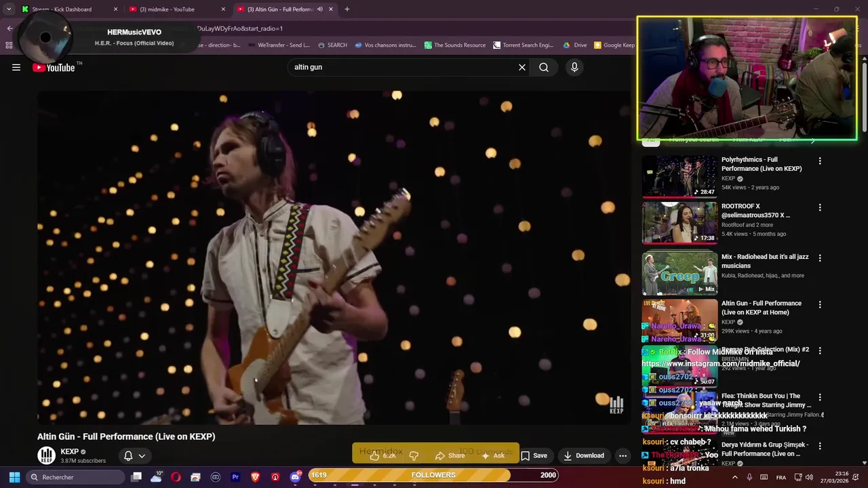
Task: Expand the subscription notification chevron
Action: (142, 455)
